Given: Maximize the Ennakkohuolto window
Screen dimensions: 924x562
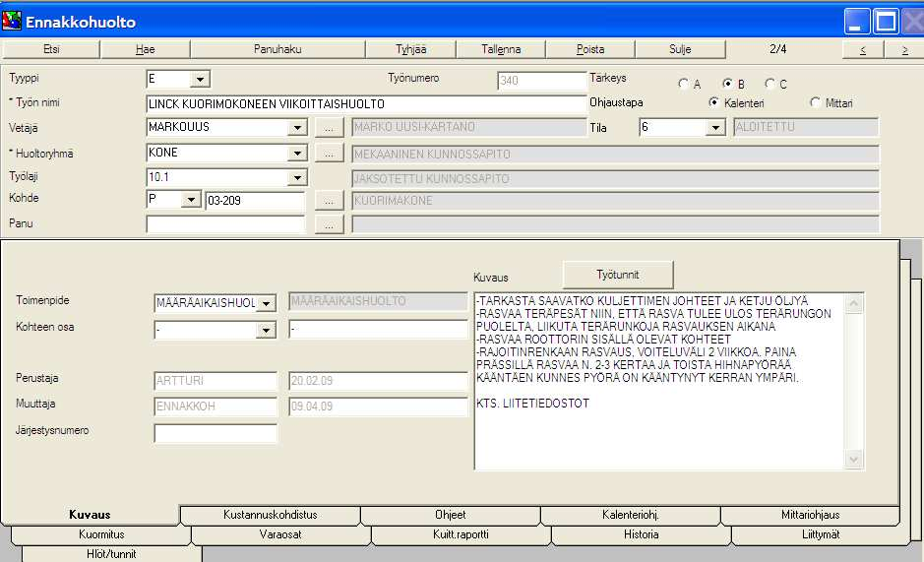Looking at the screenshot, I should click(x=886, y=22).
